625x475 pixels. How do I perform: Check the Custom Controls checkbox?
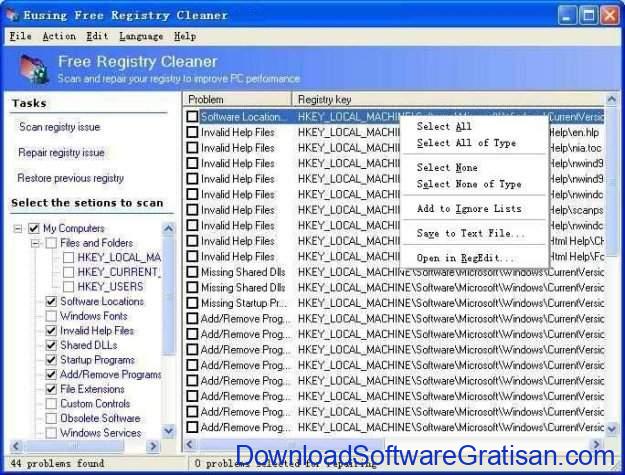pos(51,404)
